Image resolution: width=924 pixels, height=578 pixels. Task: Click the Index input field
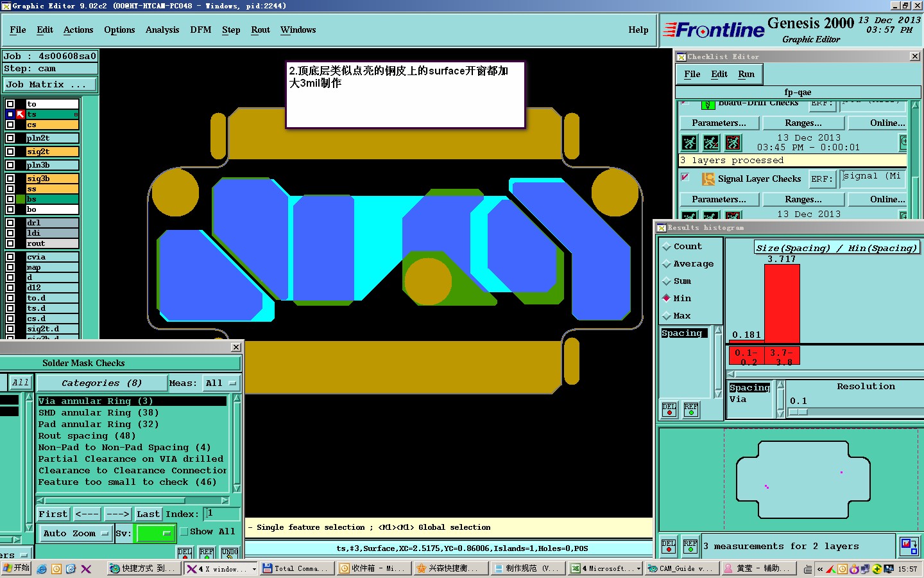[x=222, y=514]
